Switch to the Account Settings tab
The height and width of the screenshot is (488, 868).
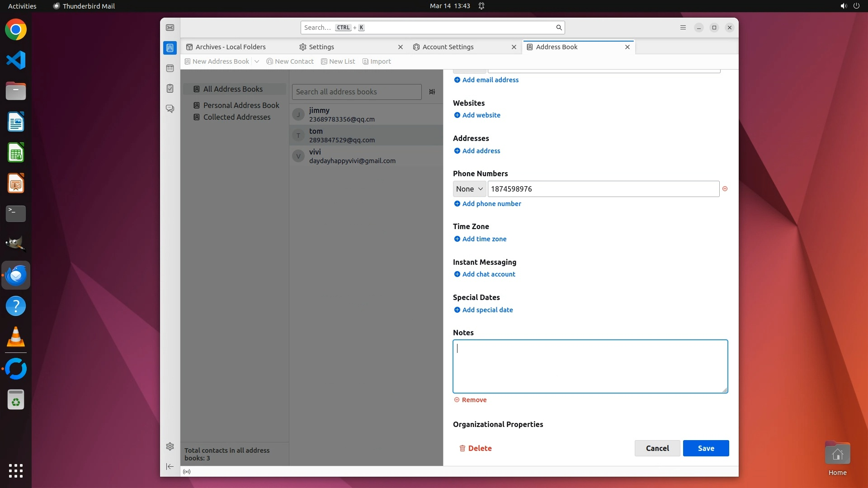pos(448,47)
